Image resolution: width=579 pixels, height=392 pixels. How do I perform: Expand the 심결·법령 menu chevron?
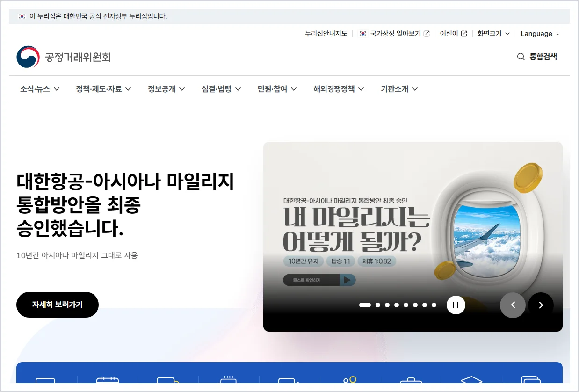click(x=238, y=89)
